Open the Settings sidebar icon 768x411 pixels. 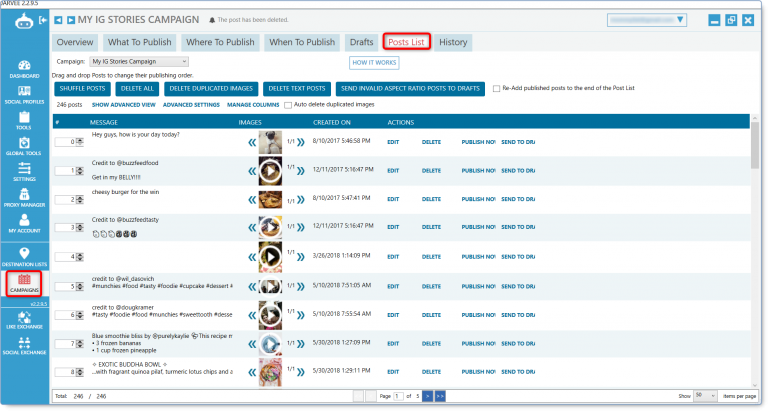pos(24,172)
